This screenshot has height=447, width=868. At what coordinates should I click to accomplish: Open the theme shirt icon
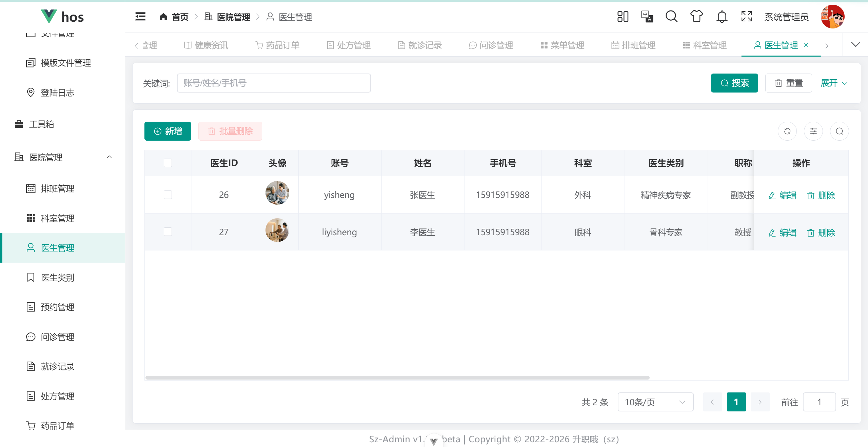tap(696, 17)
